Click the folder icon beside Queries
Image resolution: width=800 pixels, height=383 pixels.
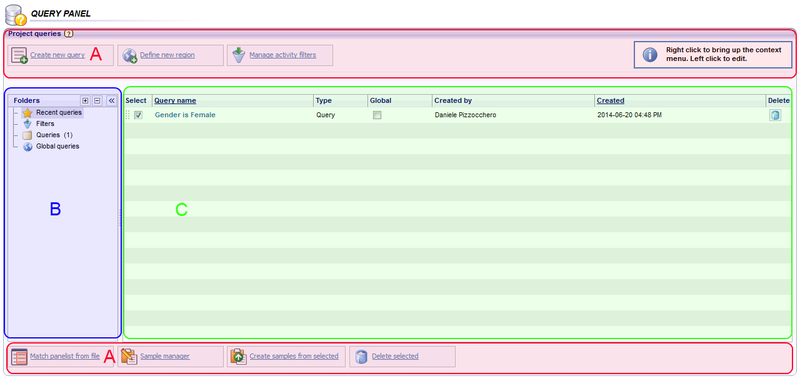coord(28,136)
